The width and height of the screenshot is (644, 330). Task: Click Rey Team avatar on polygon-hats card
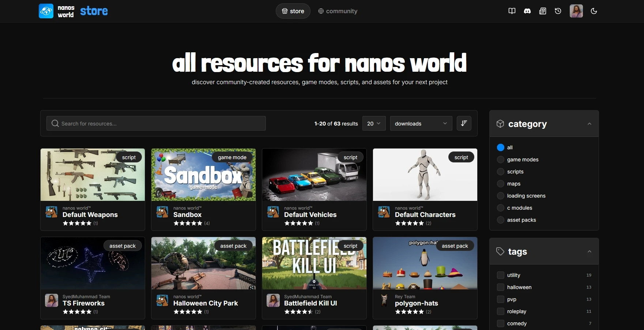coord(384,300)
